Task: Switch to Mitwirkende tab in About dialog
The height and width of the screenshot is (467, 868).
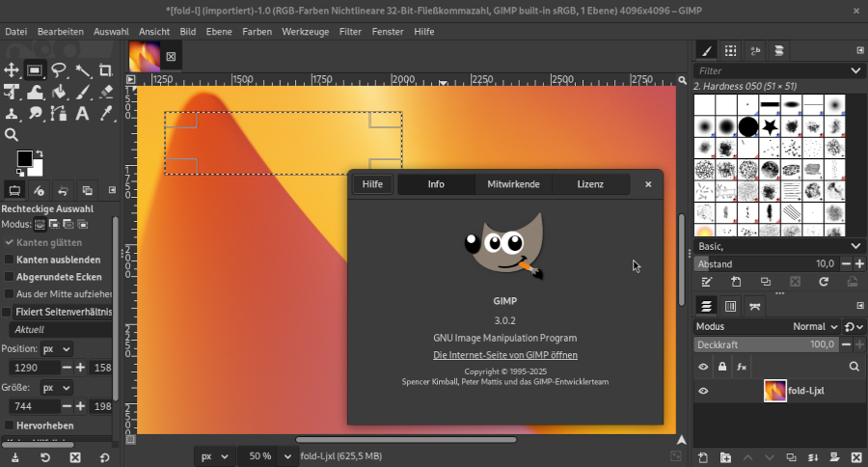Action: click(513, 184)
